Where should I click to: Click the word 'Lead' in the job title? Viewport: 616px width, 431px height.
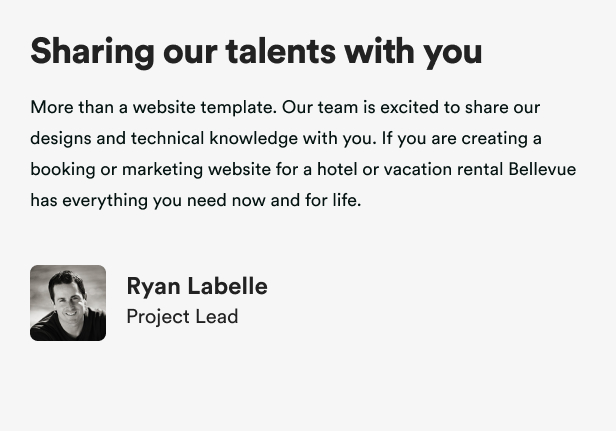click(217, 316)
